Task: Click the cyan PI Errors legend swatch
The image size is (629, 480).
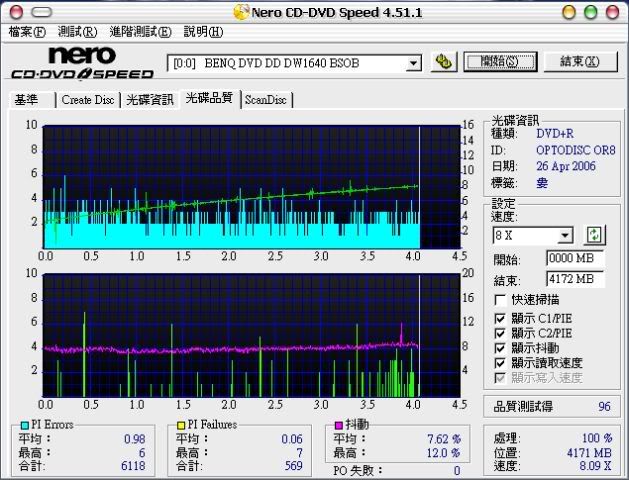Action: (x=25, y=425)
